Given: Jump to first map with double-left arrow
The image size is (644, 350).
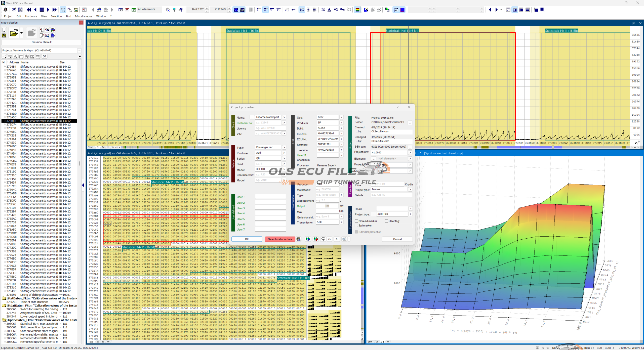Looking at the screenshot, I should [x=29, y=10].
